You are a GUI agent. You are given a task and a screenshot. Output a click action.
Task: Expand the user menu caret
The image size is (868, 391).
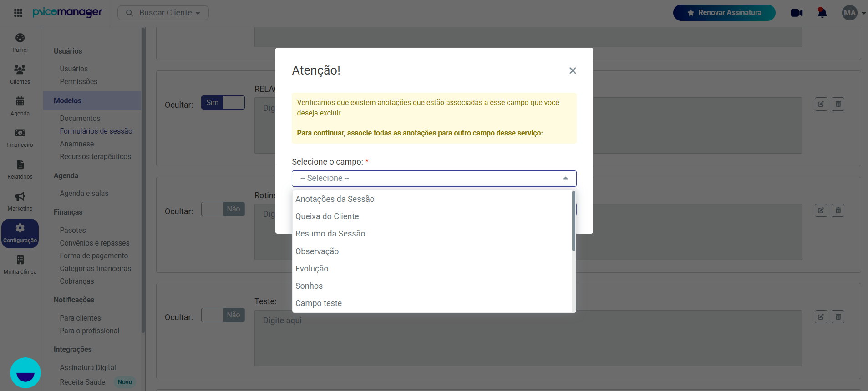point(863,13)
